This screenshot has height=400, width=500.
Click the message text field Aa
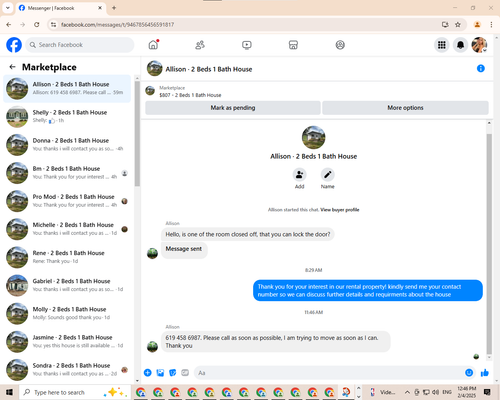click(x=328, y=373)
